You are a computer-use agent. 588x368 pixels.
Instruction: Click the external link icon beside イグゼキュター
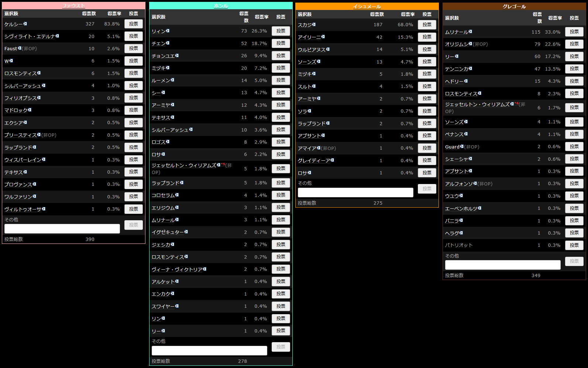coord(186,232)
